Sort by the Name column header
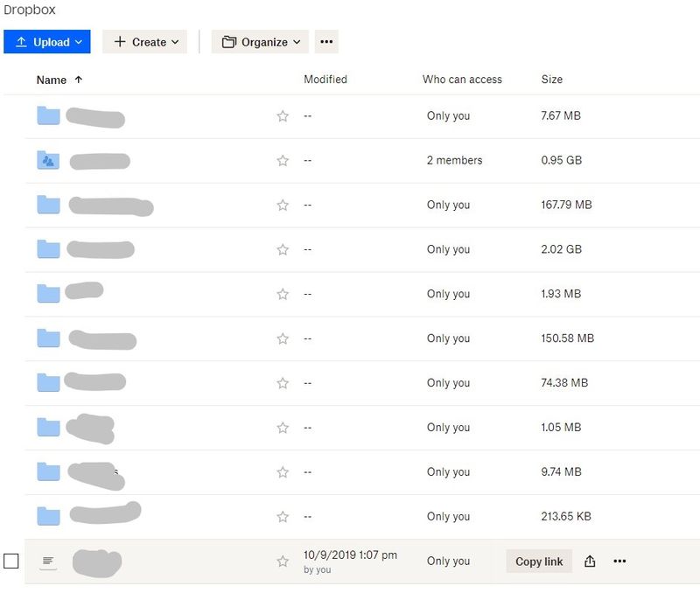 (x=52, y=80)
